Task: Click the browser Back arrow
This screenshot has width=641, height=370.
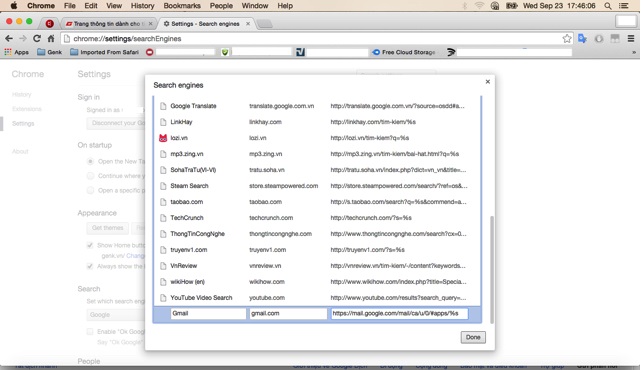Action: click(x=9, y=38)
